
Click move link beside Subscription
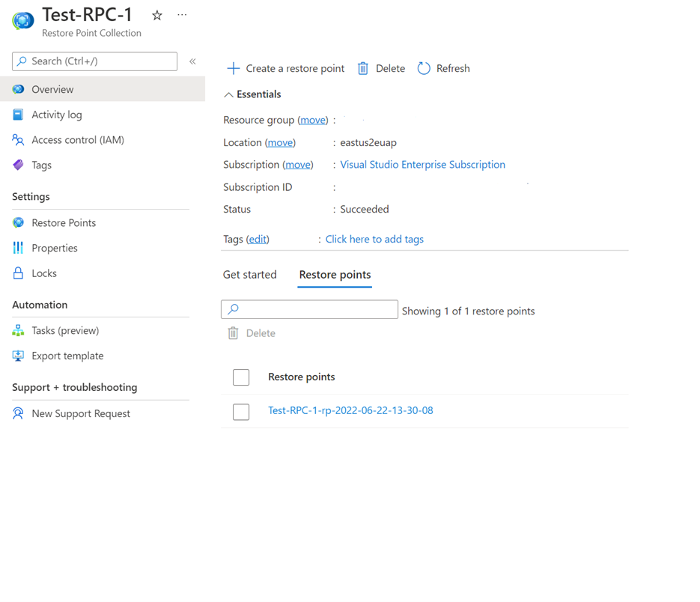click(298, 165)
